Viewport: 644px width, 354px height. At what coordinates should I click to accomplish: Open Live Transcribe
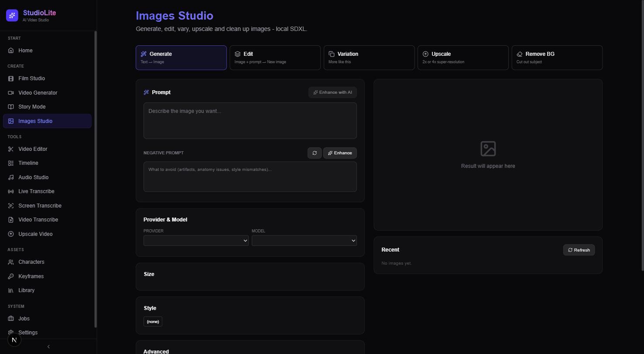pyautogui.click(x=47, y=191)
